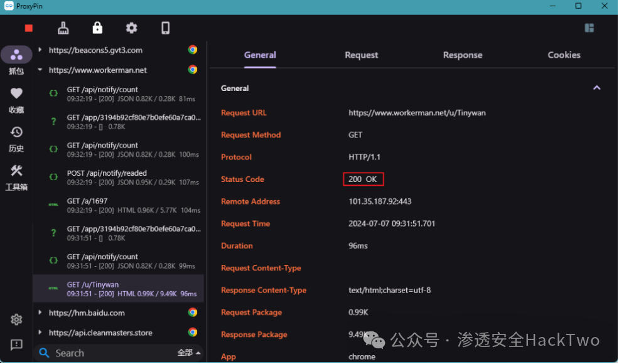619x364 pixels.
Task: Switch to the Request tab
Action: [x=361, y=55]
